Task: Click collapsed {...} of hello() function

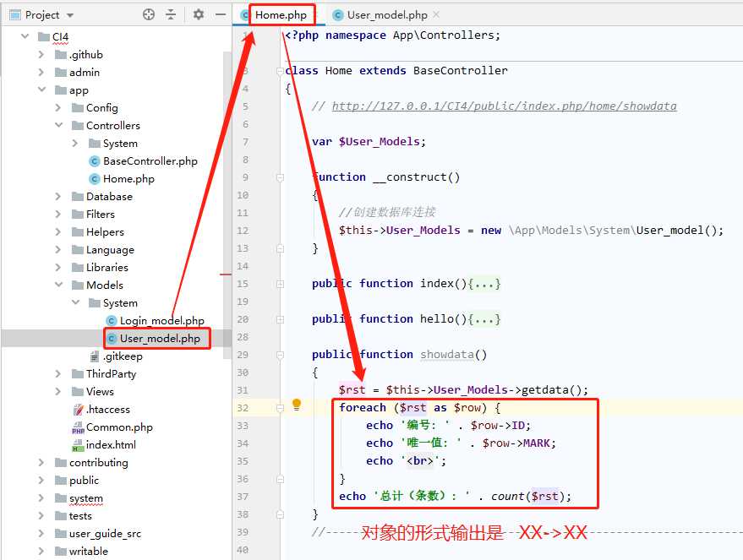Action: 484,319
